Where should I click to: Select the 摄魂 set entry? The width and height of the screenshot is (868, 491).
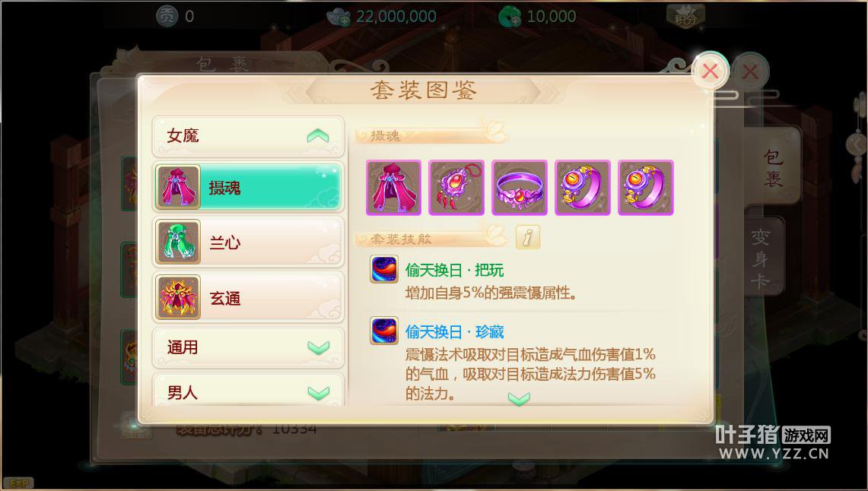tap(248, 188)
